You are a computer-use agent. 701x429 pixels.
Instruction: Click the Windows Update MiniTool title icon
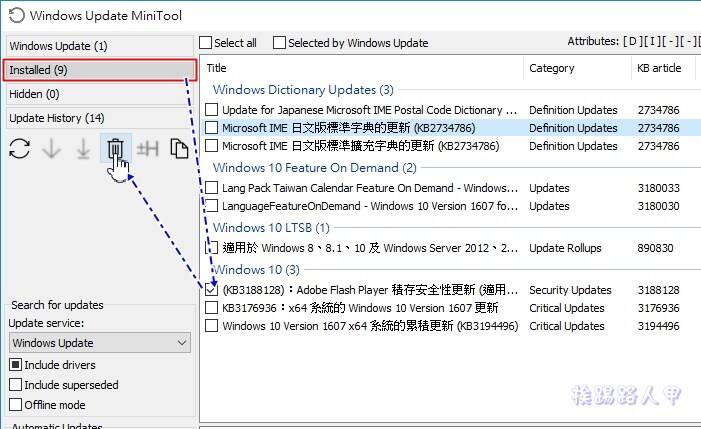click(17, 15)
